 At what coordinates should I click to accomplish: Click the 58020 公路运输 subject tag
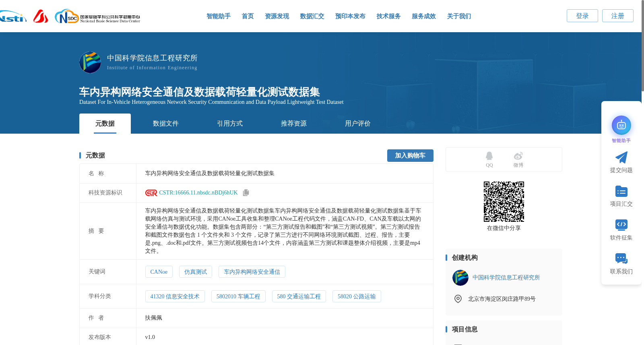[357, 296]
